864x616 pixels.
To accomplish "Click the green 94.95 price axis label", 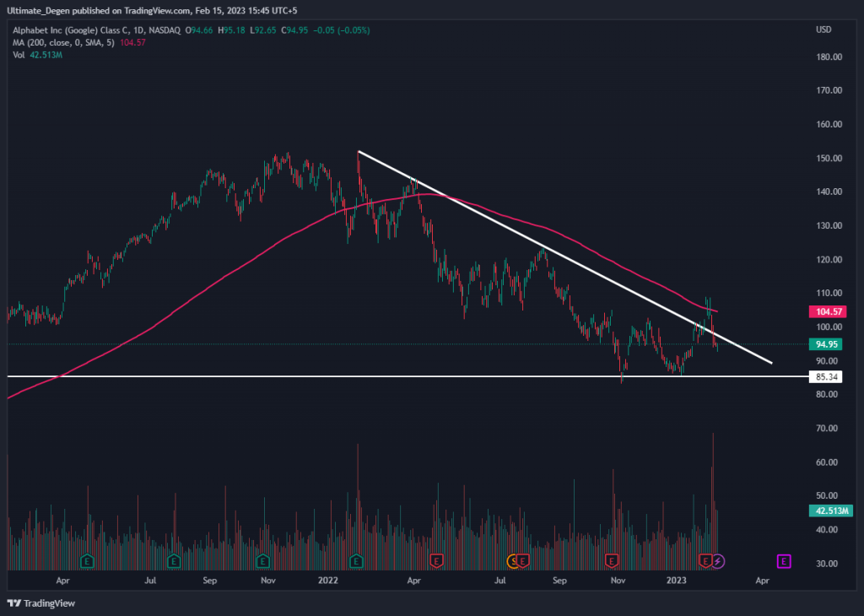I will coord(825,344).
